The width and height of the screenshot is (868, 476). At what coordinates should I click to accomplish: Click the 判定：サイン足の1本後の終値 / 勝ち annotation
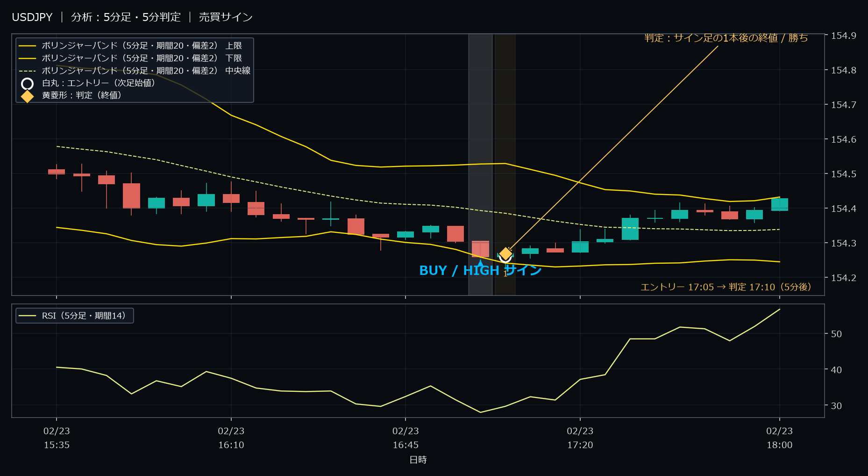click(x=726, y=38)
